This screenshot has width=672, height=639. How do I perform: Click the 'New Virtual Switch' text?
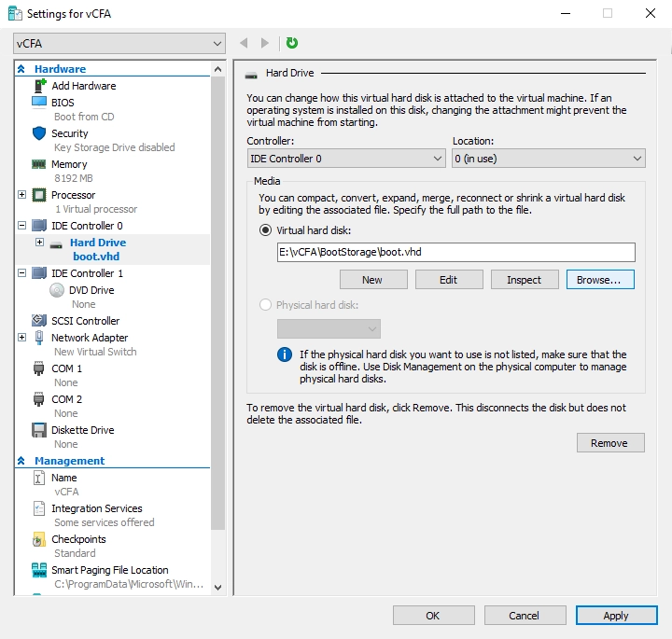click(x=95, y=352)
